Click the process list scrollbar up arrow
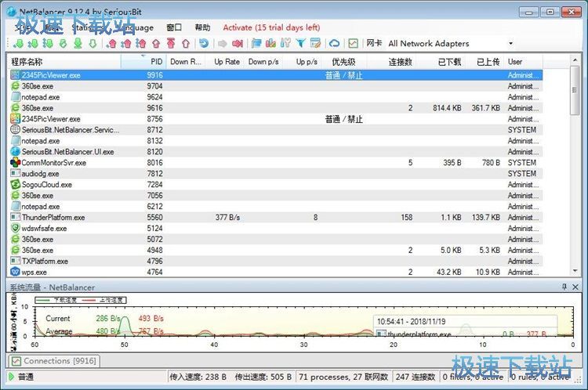The width and height of the screenshot is (588, 390). click(575, 60)
